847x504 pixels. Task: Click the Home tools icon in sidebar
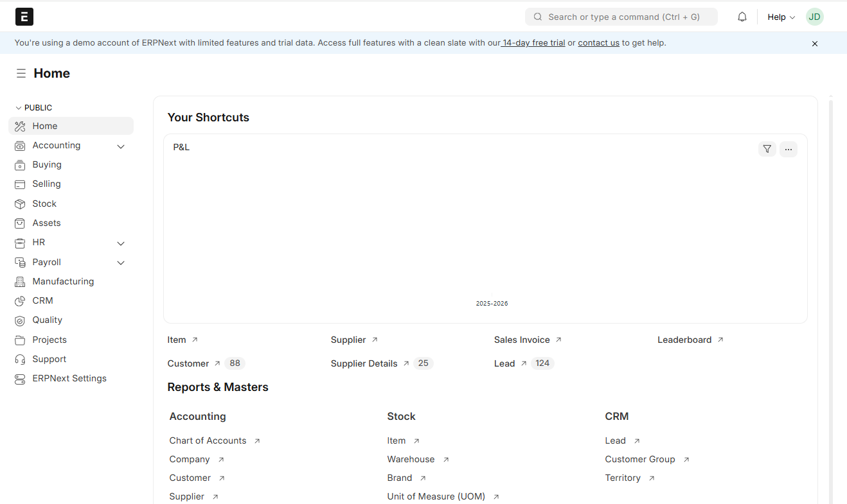point(20,126)
